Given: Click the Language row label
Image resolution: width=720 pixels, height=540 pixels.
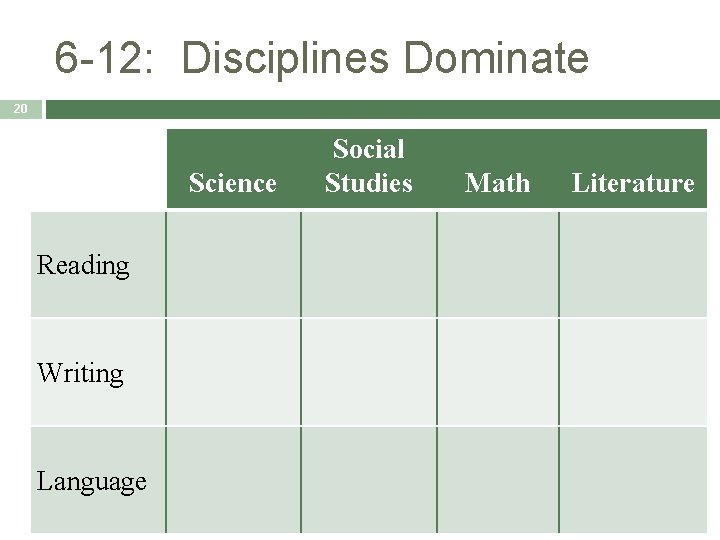Looking at the screenshot, I should pyautogui.click(x=92, y=481).
